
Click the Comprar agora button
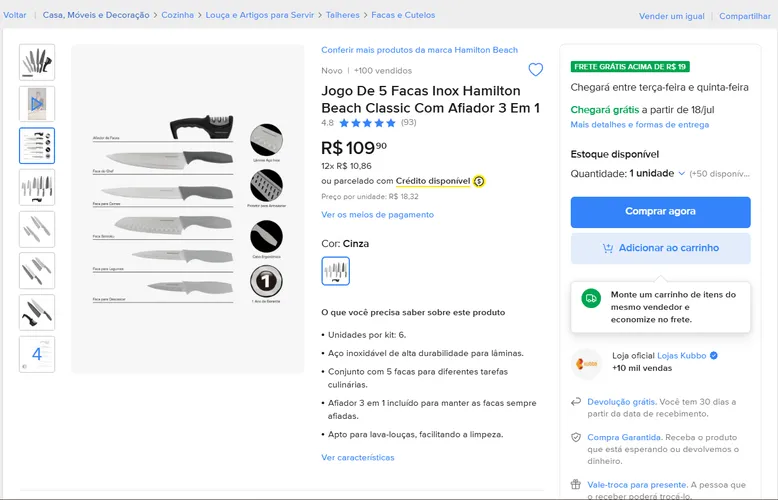pos(660,212)
